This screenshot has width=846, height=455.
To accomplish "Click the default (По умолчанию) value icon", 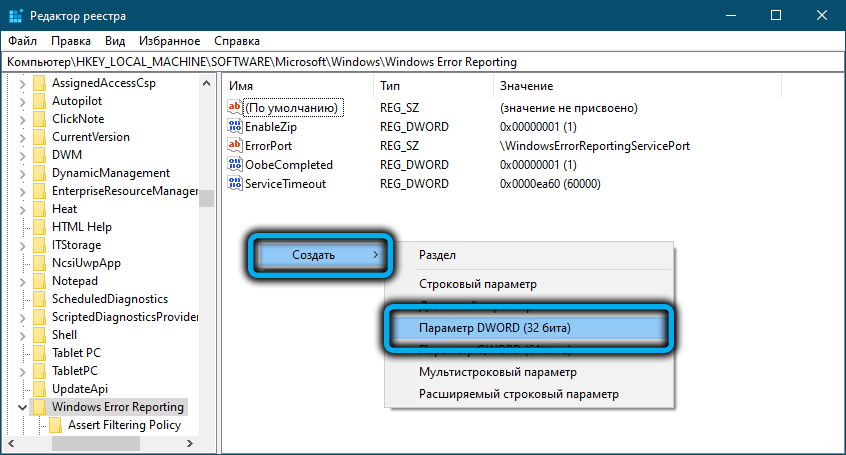I will point(236,108).
